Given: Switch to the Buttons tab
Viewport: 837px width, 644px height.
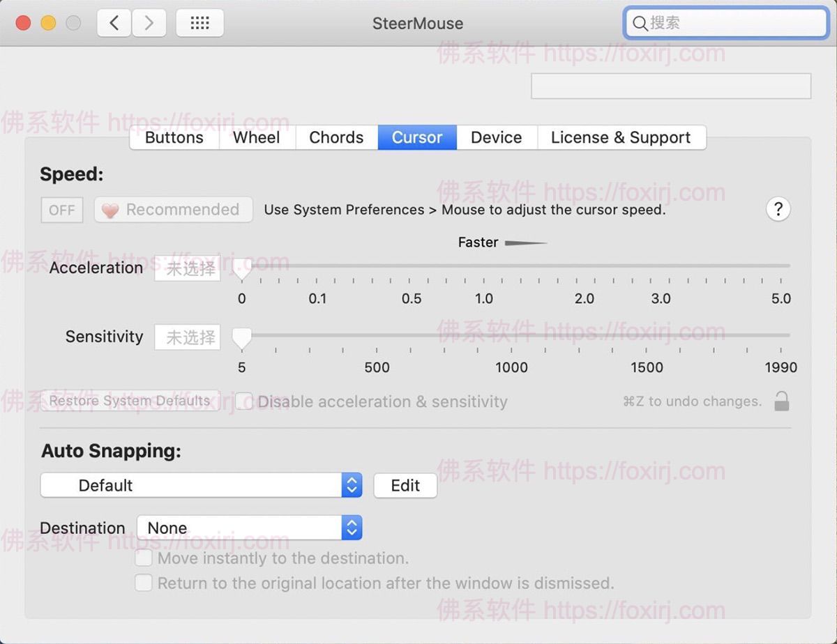Looking at the screenshot, I should point(173,137).
